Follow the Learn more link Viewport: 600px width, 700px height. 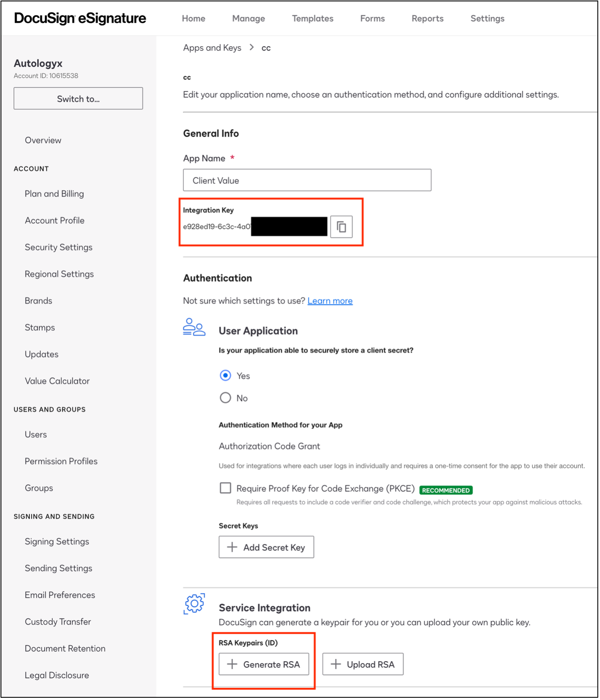[330, 301]
